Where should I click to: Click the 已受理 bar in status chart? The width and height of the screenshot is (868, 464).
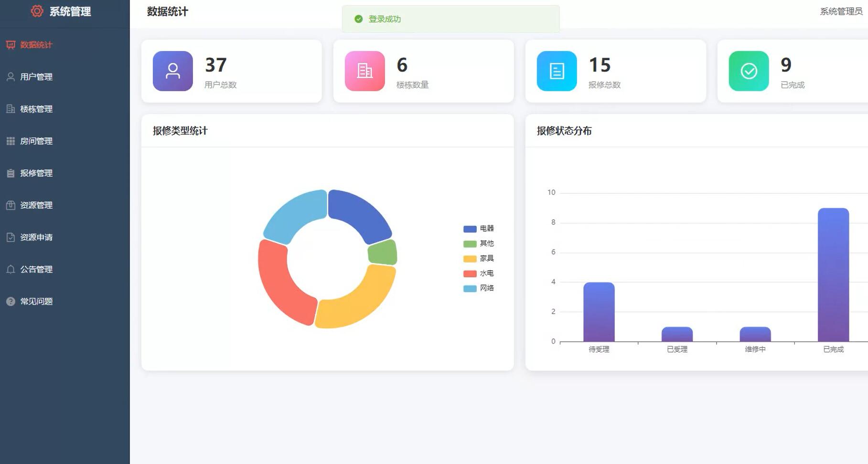click(x=677, y=334)
